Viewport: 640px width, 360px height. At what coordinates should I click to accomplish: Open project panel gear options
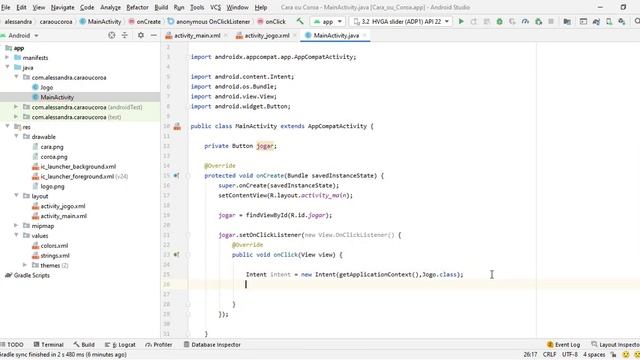[141, 36]
